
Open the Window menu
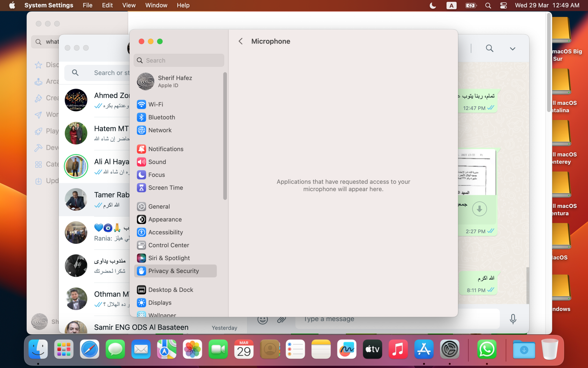(156, 5)
